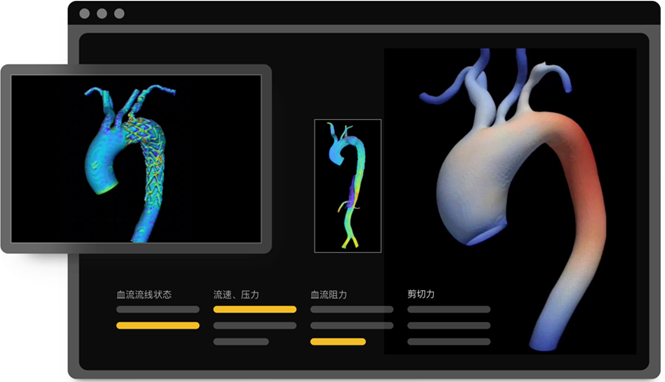The width and height of the screenshot is (665, 382).
Task: Select the 血流阻力 label
Action: (329, 295)
